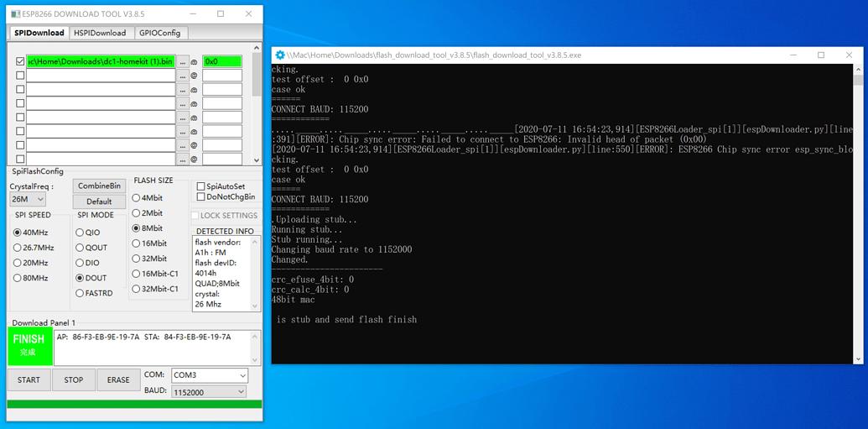Select DOUT SPI mode
The width and height of the screenshot is (868, 429).
80,278
